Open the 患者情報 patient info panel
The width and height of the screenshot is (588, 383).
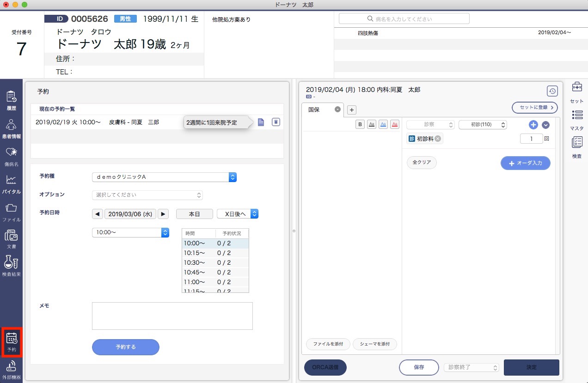(11, 129)
